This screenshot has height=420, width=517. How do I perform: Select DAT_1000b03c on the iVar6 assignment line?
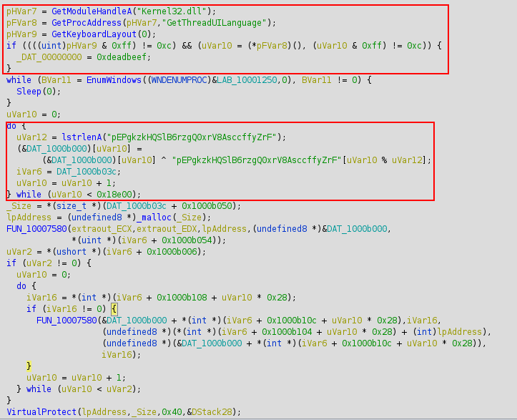pos(87,172)
